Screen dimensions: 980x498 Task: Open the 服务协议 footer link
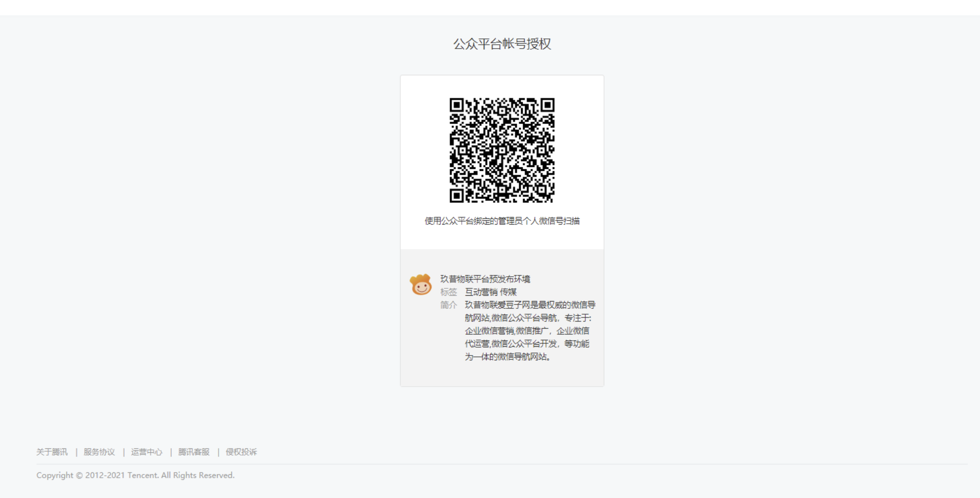99,452
